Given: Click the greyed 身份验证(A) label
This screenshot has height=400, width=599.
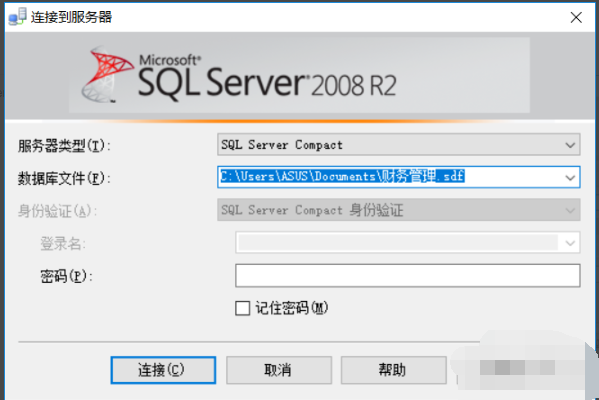Looking at the screenshot, I should (57, 211).
